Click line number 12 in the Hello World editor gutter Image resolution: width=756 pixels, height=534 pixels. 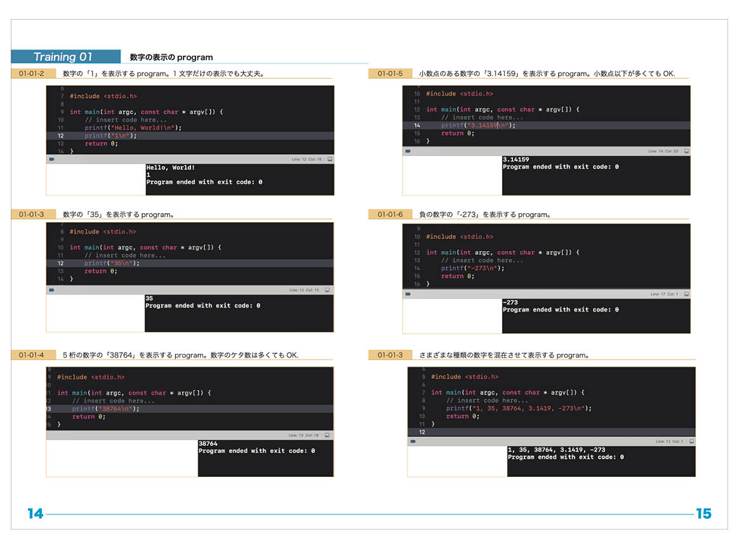click(60, 136)
